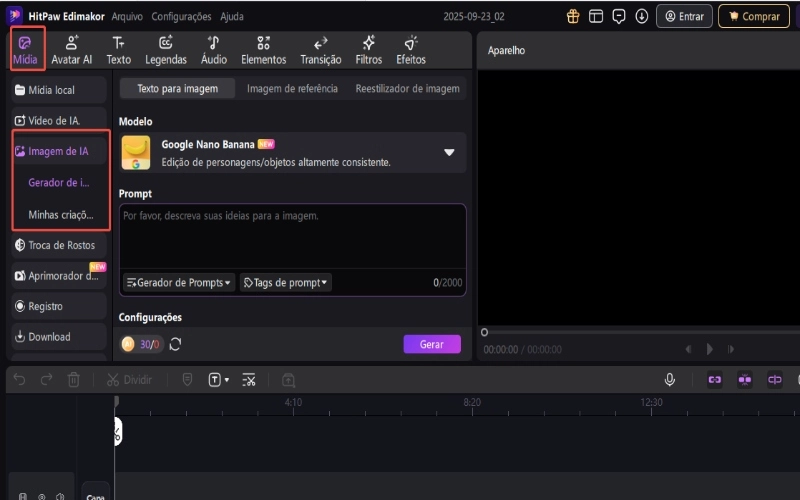Click the timeline playhead scissors handle
The width and height of the screenshot is (800, 500).
[x=117, y=432]
